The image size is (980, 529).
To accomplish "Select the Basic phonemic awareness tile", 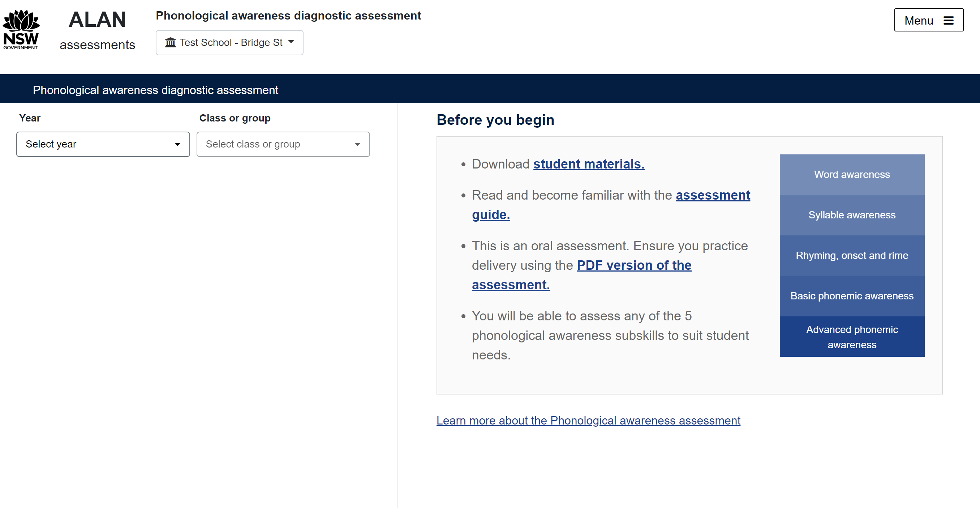I will pyautogui.click(x=852, y=296).
